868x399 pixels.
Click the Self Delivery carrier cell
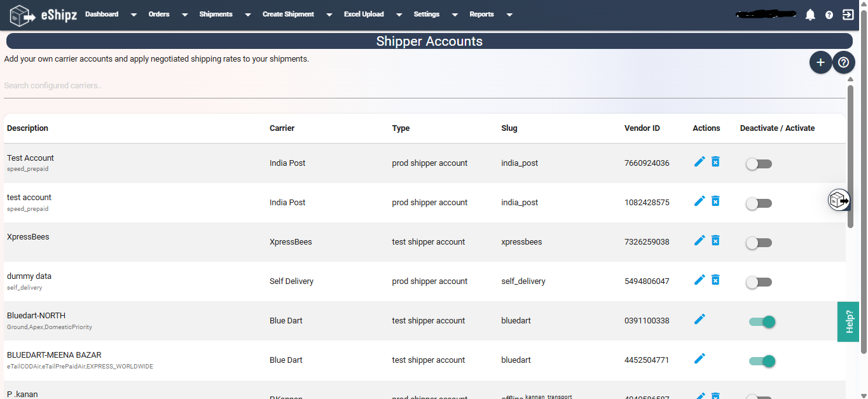click(291, 281)
